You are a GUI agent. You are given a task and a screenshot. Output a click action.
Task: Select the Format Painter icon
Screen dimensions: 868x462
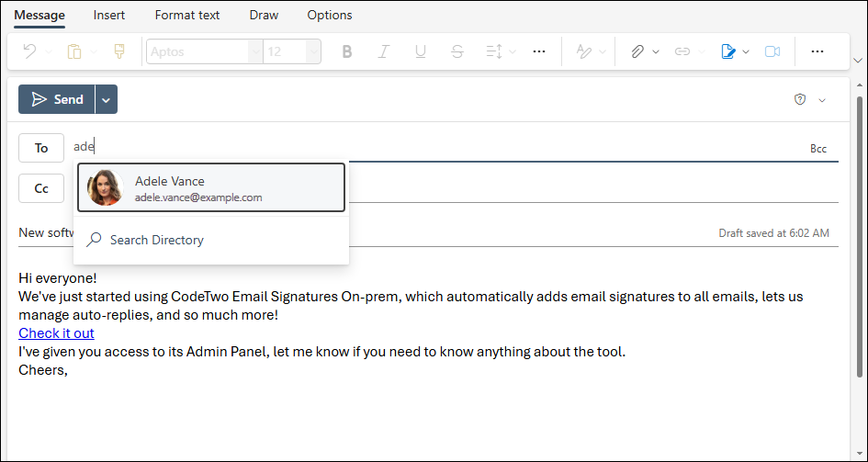119,51
